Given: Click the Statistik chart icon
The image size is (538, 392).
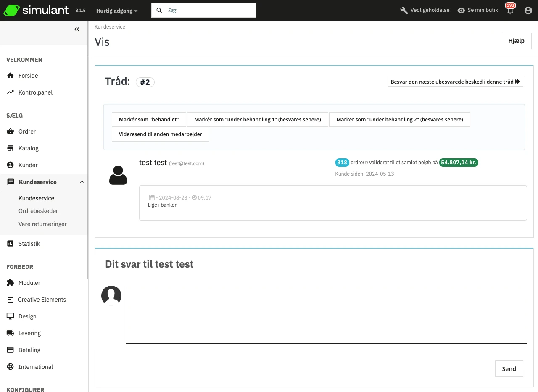Looking at the screenshot, I should [x=11, y=244].
